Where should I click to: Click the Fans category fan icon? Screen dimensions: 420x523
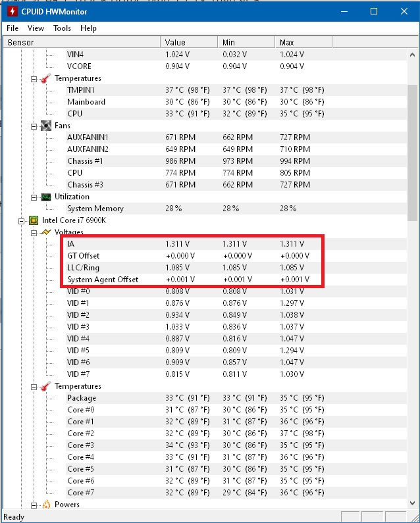45,126
